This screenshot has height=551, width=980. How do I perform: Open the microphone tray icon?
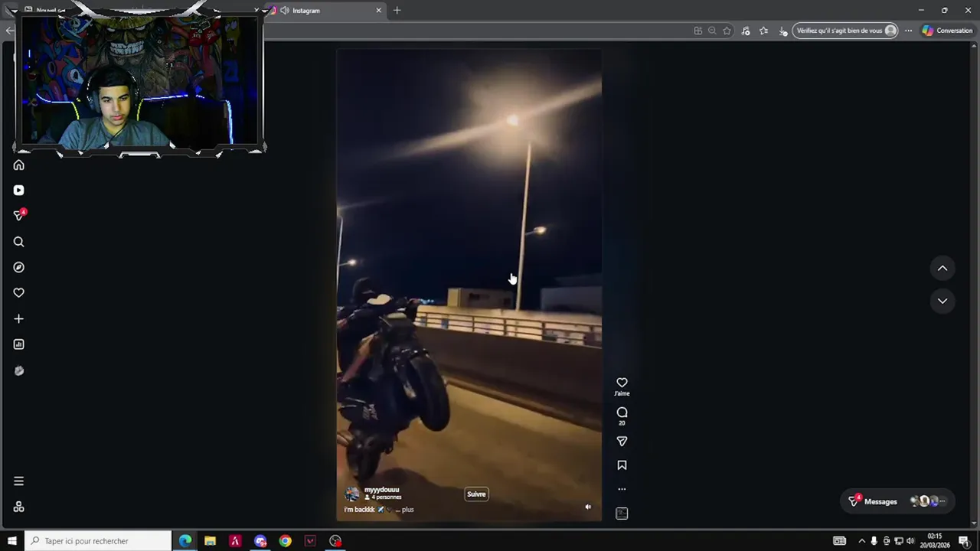click(x=874, y=541)
